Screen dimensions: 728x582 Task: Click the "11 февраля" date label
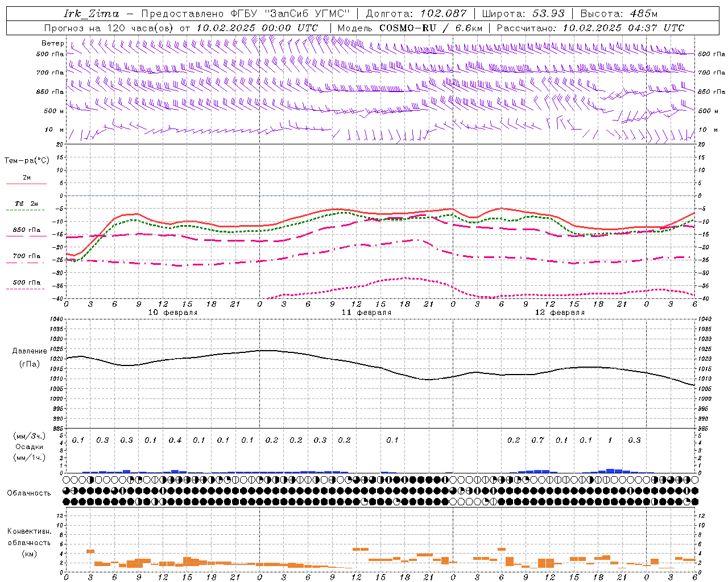366,313
